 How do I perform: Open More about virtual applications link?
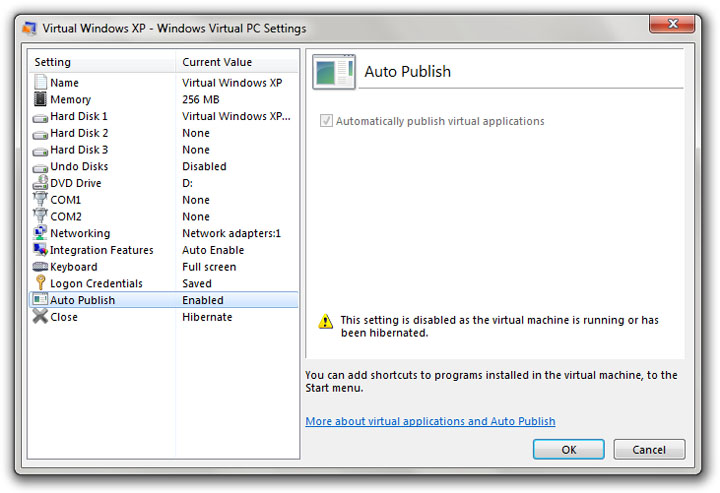pyautogui.click(x=430, y=421)
